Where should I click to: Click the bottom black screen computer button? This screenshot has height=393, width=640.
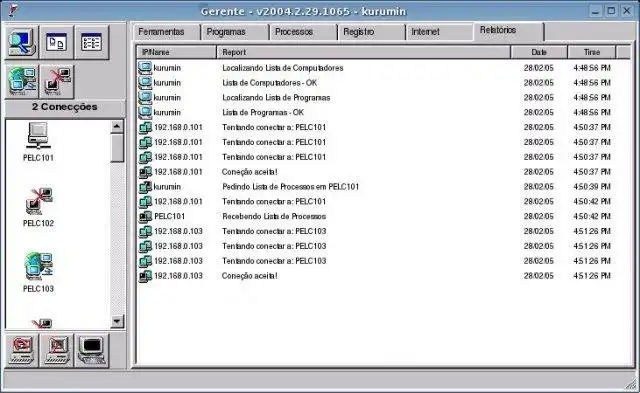point(91,350)
